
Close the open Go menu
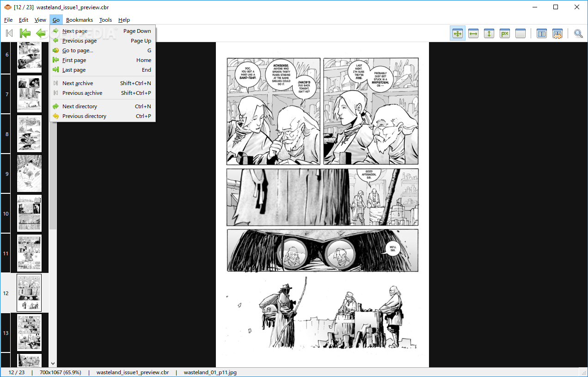pos(56,20)
